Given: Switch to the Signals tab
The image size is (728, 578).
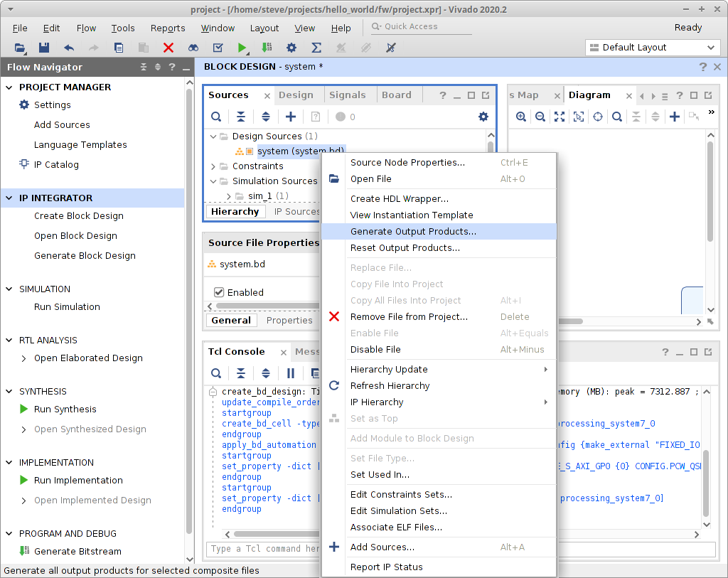Looking at the screenshot, I should [347, 95].
